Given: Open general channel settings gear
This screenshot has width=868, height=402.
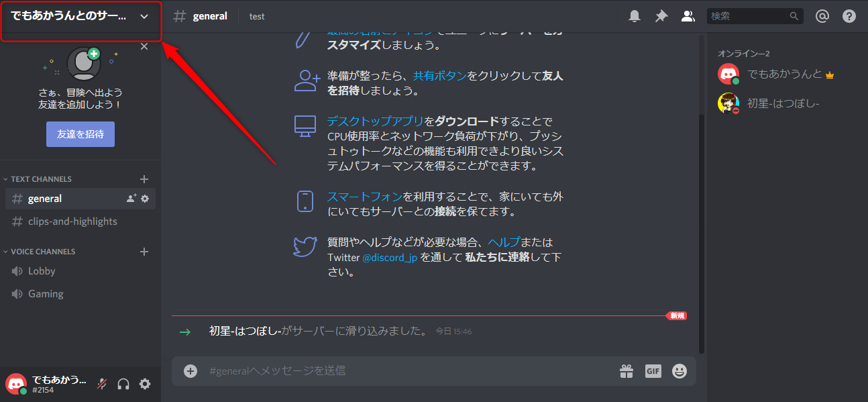Looking at the screenshot, I should (145, 199).
